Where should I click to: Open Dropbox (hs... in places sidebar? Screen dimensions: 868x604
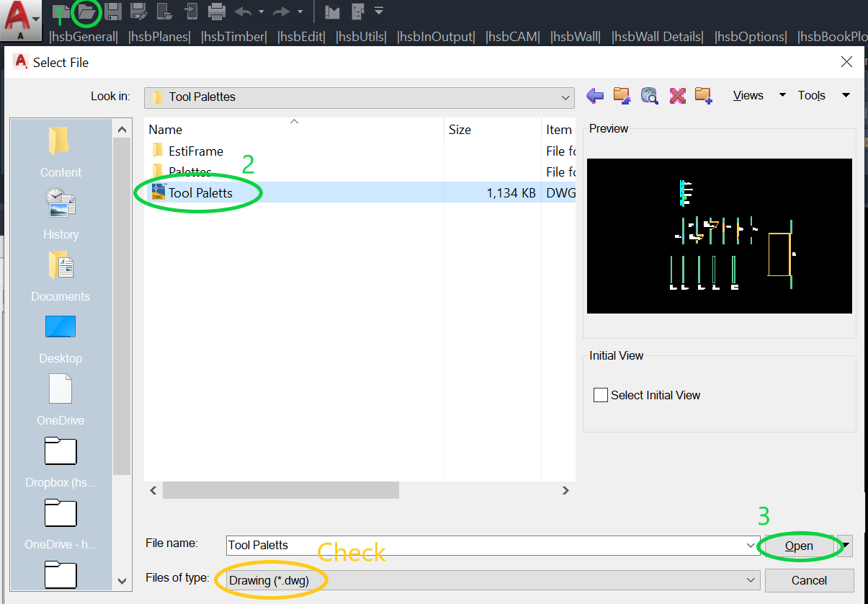pos(61,461)
